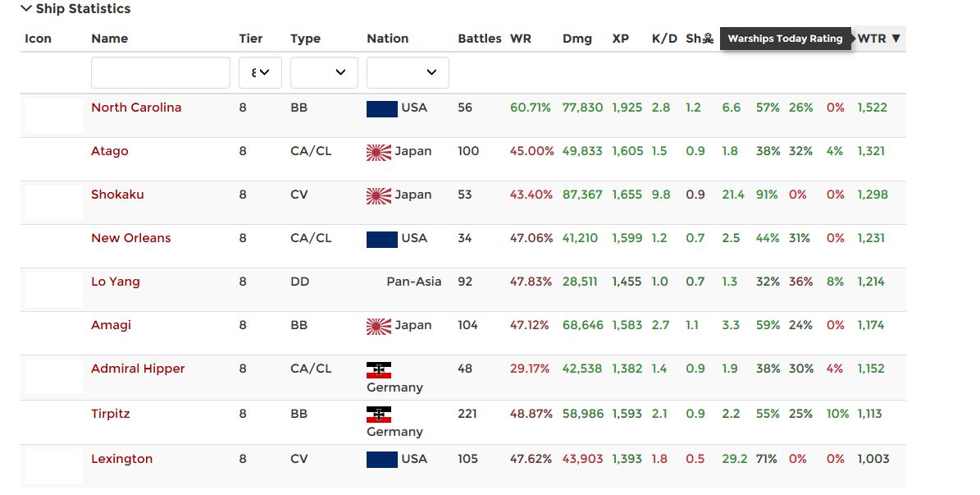Open the North Carolina ship link
Viewport: 980px width, 495px height.
pos(136,108)
